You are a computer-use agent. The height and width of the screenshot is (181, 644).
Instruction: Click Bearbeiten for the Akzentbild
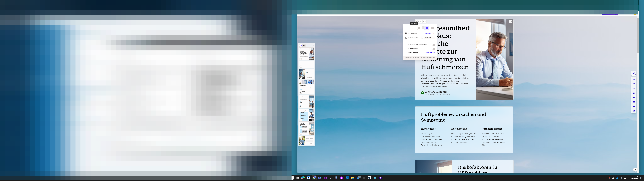pyautogui.click(x=428, y=33)
